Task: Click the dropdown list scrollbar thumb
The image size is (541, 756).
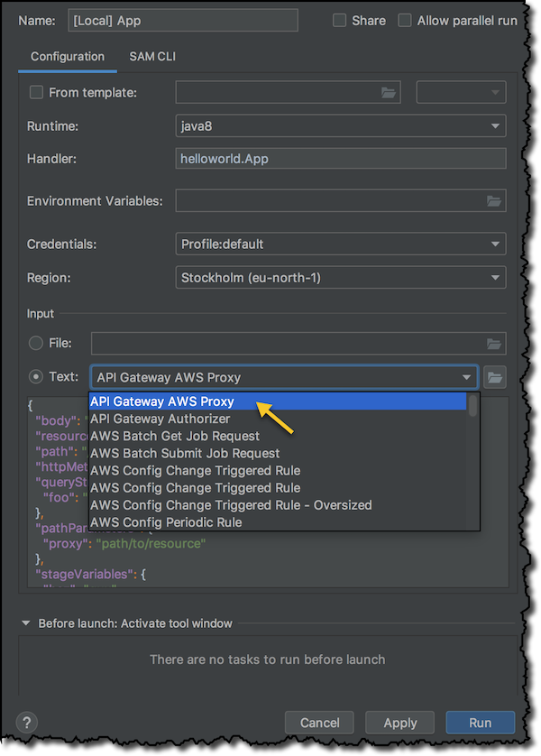Action: coord(472,405)
